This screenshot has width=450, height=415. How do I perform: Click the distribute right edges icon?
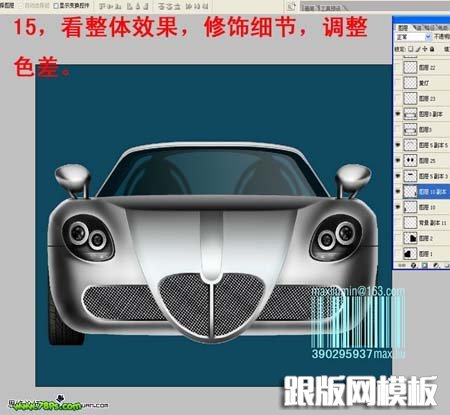tap(205, 6)
